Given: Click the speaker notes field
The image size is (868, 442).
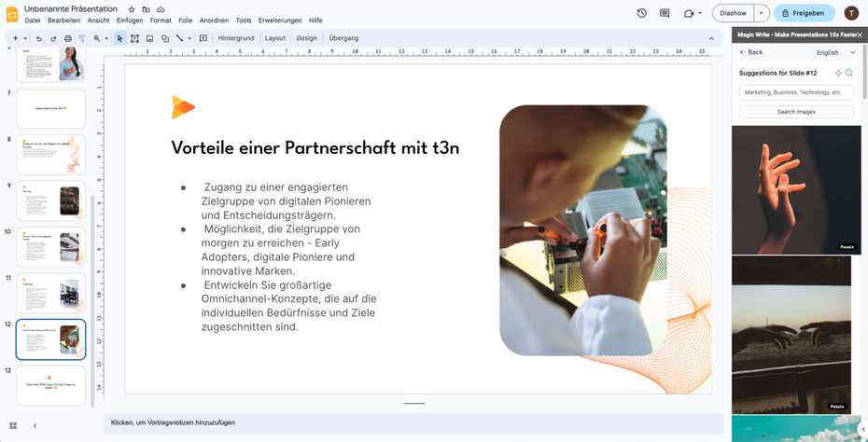Looking at the screenshot, I should click(x=413, y=422).
